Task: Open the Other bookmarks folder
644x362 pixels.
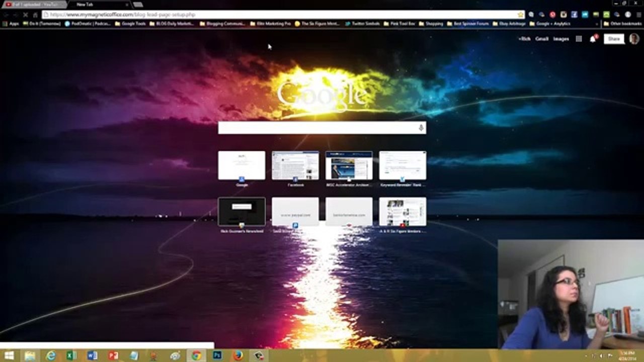Action: [x=622, y=24]
